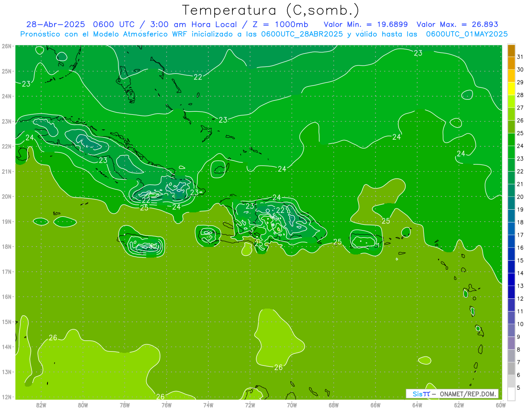The height and width of the screenshot is (411, 532).
Task: Click the '23N' latitude axis label
Action: click(7, 121)
